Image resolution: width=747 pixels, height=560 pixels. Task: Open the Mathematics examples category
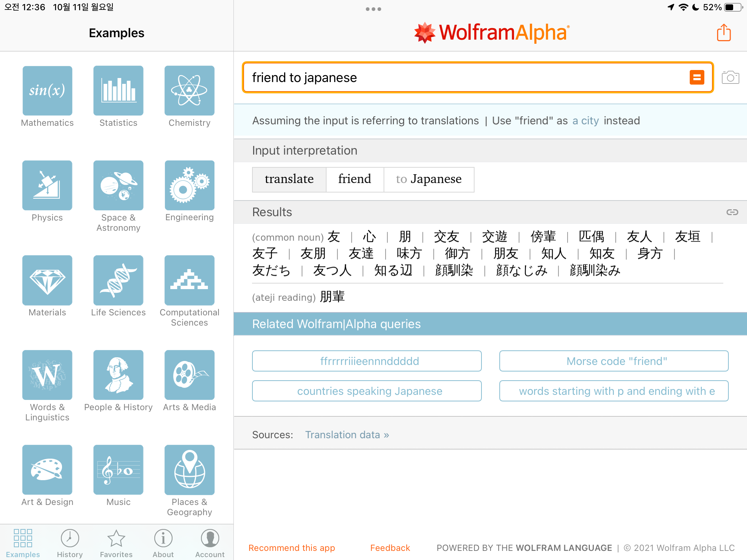(x=47, y=91)
